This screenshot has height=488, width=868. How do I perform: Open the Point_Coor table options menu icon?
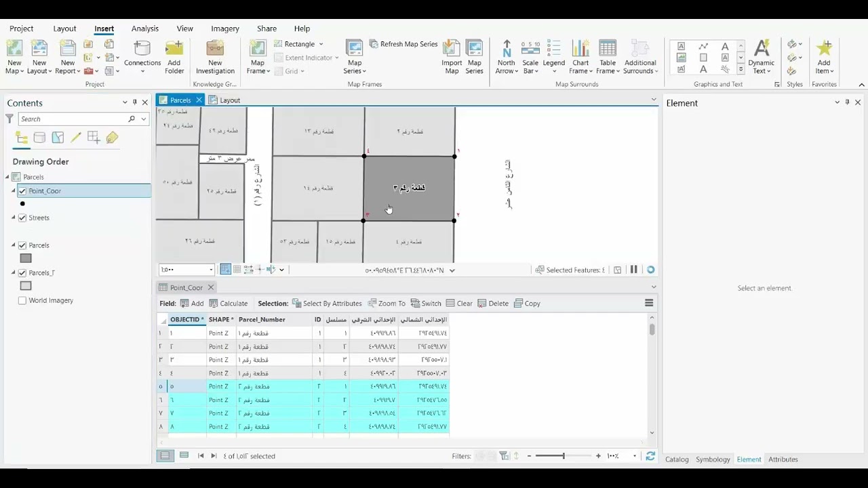649,303
